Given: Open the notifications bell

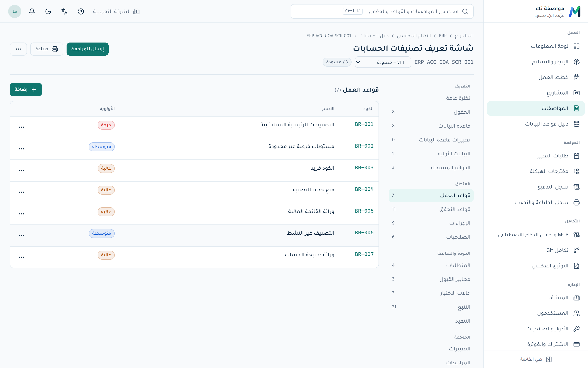Looking at the screenshot, I should (32, 11).
